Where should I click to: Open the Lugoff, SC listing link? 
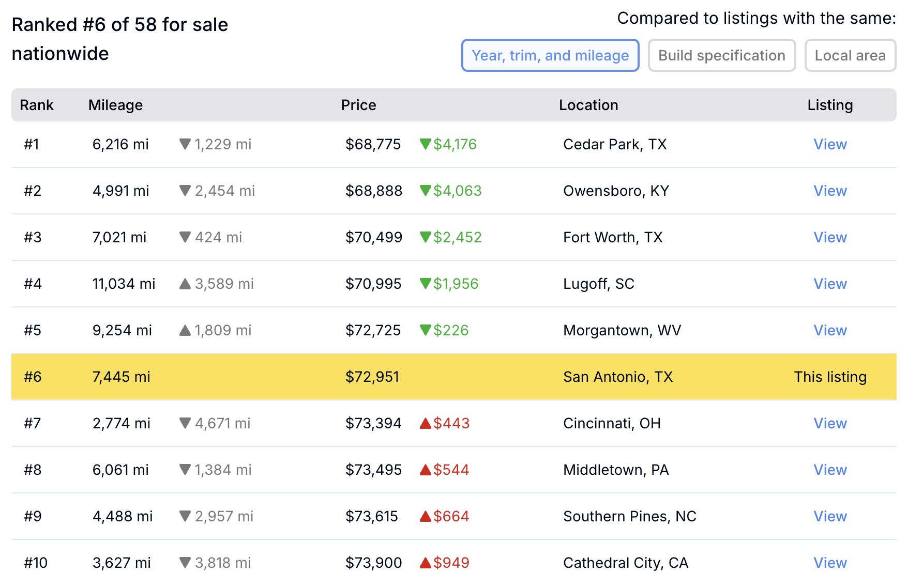[x=830, y=284]
